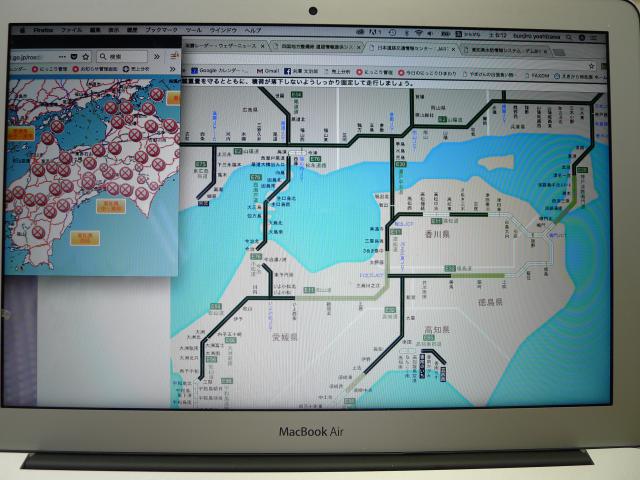
Task: Open the ファイル menu
Action: click(x=71, y=30)
